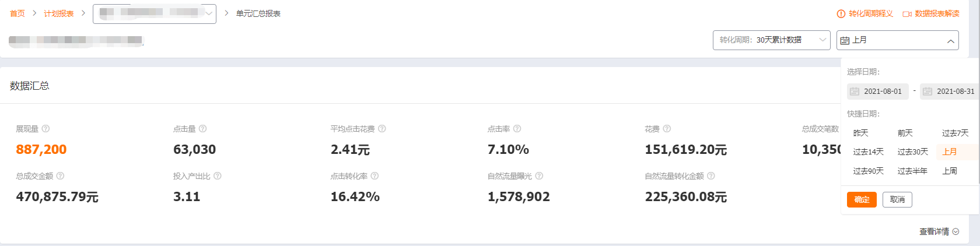Click help icon beside 点击率
The image size is (980, 246).
[517, 129]
